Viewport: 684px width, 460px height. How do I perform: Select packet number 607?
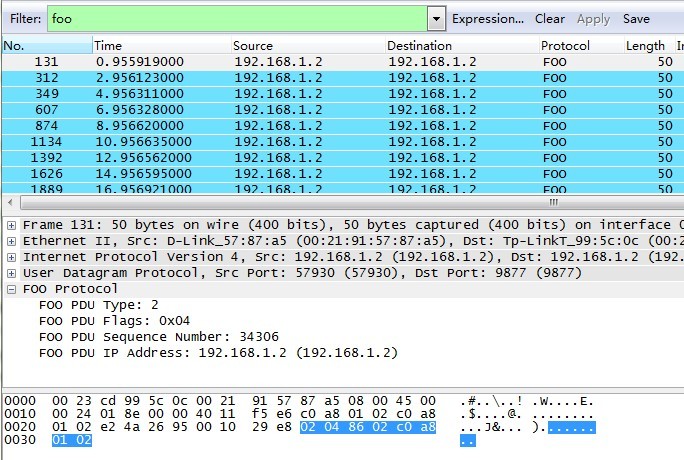[x=342, y=110]
